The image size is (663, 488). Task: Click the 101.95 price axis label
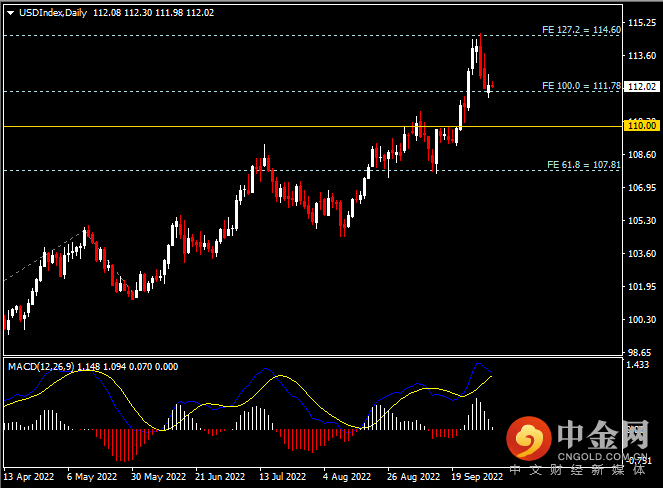642,287
